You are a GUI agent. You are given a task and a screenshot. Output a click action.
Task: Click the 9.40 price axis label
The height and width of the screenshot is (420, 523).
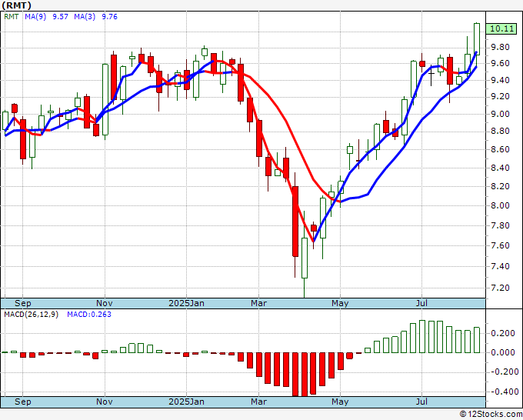click(501, 80)
